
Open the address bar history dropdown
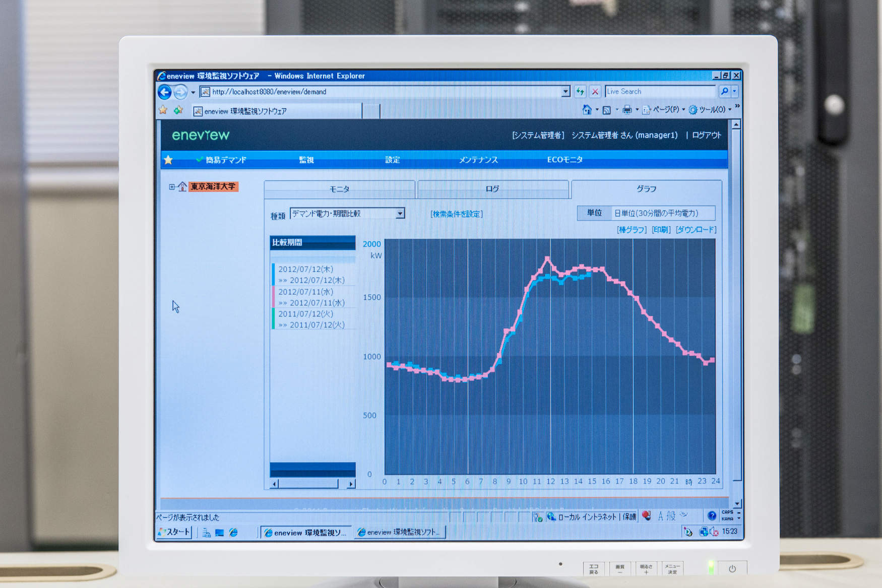tap(565, 91)
